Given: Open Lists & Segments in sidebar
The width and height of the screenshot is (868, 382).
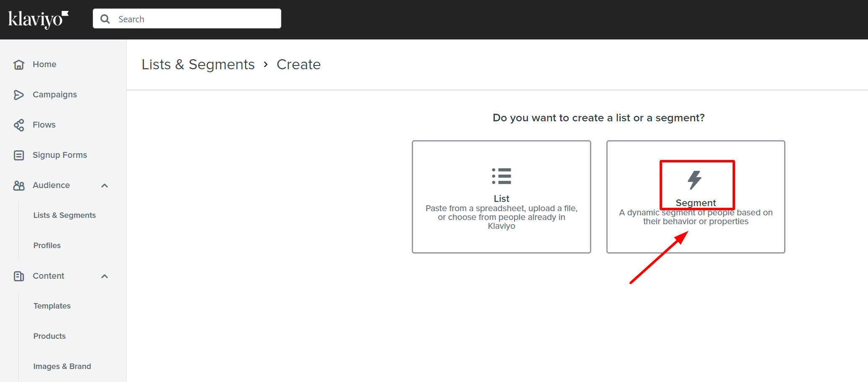Looking at the screenshot, I should tap(65, 215).
